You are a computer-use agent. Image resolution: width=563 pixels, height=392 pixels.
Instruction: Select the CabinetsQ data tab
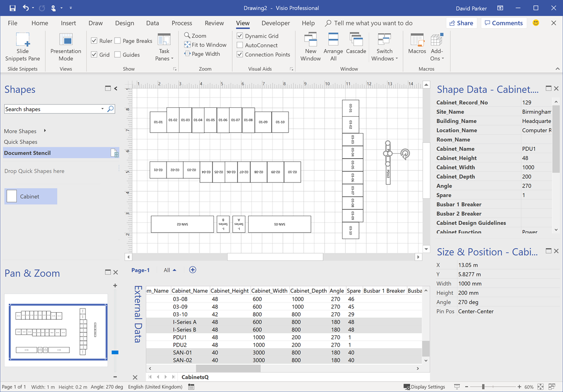[196, 377]
